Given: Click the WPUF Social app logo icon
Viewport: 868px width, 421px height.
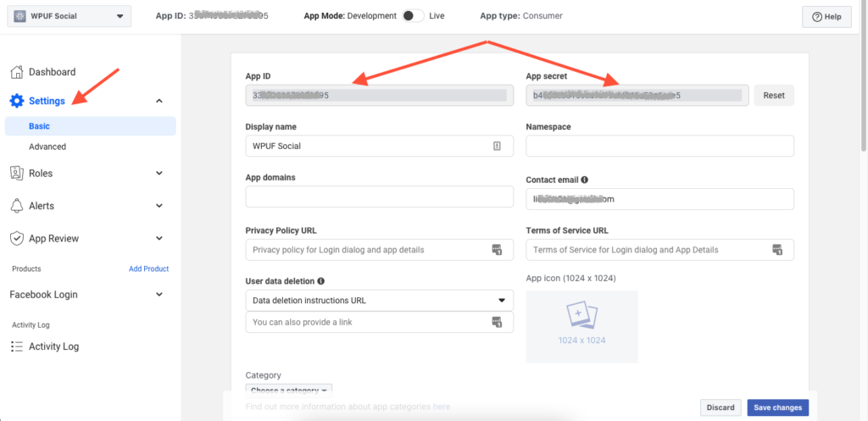Looking at the screenshot, I should (x=20, y=16).
